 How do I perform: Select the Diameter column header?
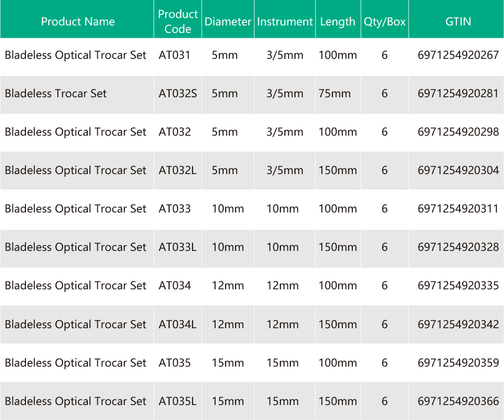[228, 21]
